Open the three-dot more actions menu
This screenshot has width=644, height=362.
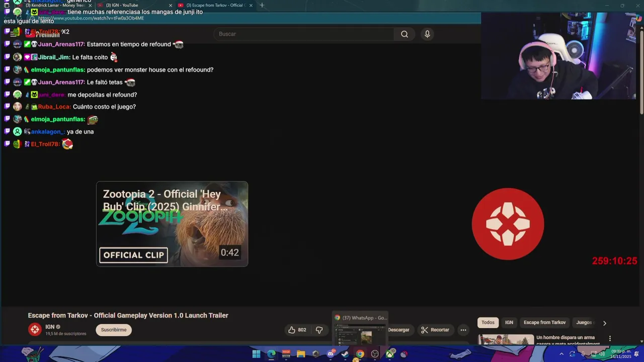click(463, 330)
